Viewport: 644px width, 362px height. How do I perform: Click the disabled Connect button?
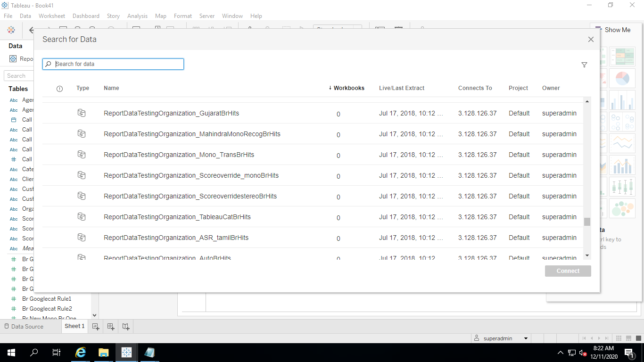[x=568, y=271]
